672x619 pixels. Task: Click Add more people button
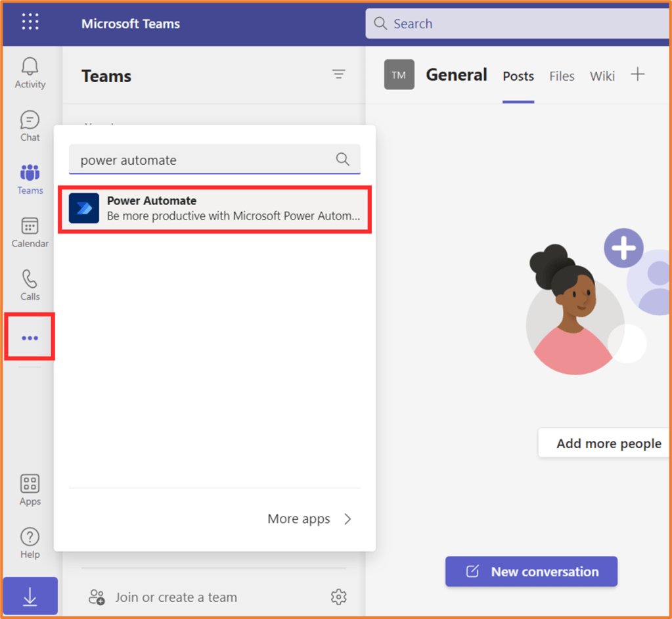coord(608,444)
